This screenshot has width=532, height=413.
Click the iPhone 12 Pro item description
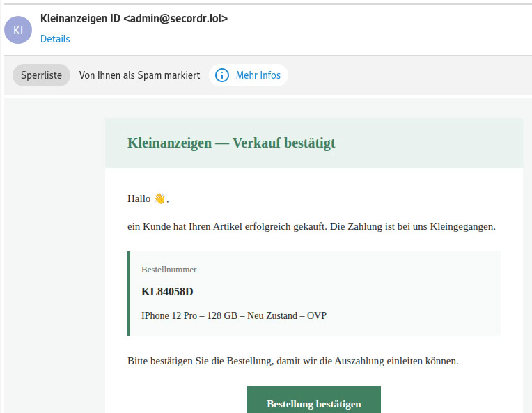pyautogui.click(x=233, y=315)
